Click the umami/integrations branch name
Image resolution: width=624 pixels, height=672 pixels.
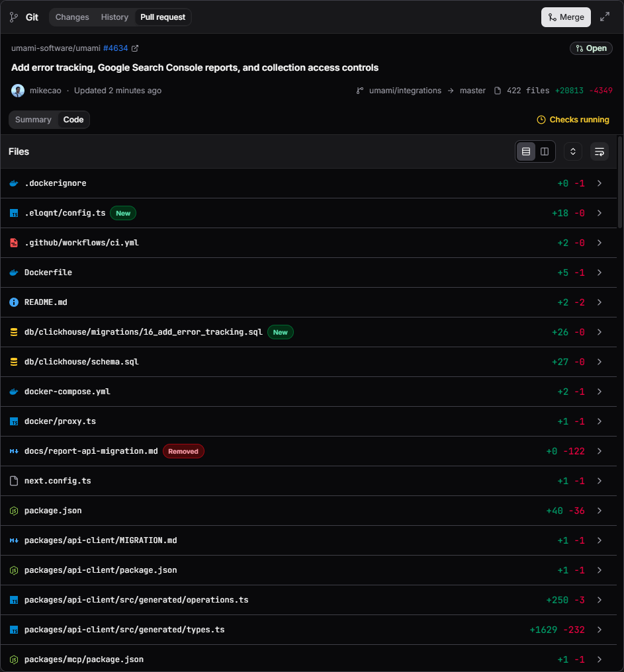pyautogui.click(x=405, y=91)
